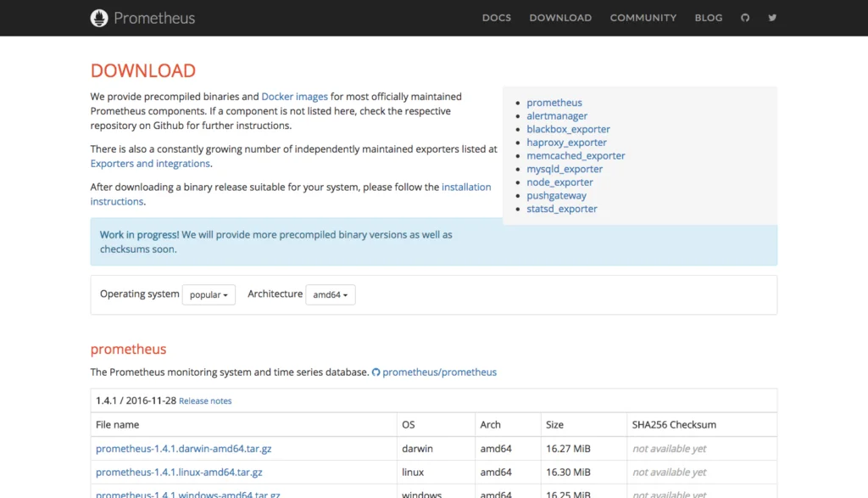Jump to node_exporter in component list

(x=559, y=182)
